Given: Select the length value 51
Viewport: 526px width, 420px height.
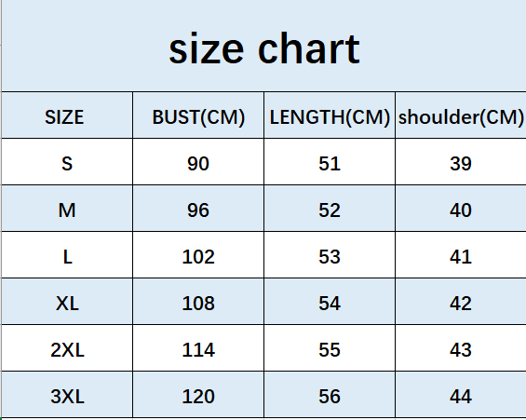Looking at the screenshot, I should point(330,162).
